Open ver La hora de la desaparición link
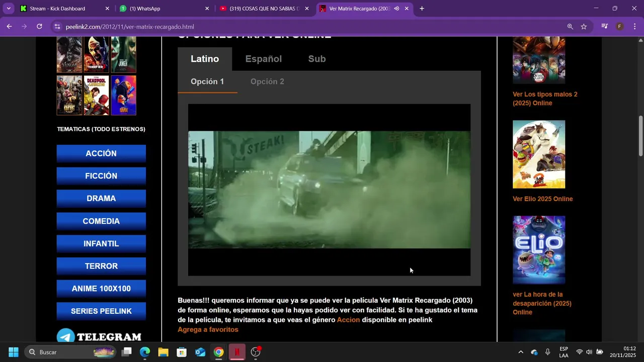This screenshot has height=362, width=644. pos(542,303)
